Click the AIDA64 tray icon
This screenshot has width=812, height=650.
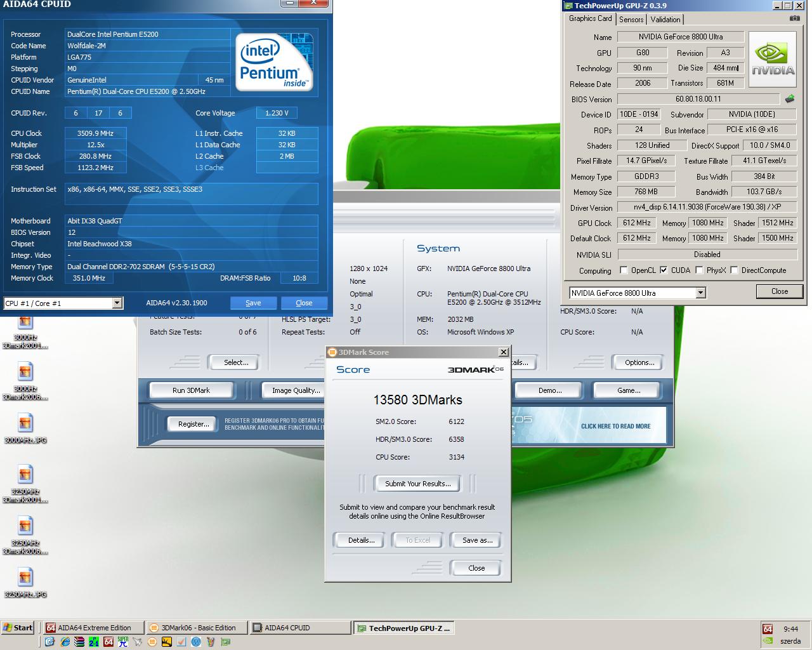coord(768,629)
